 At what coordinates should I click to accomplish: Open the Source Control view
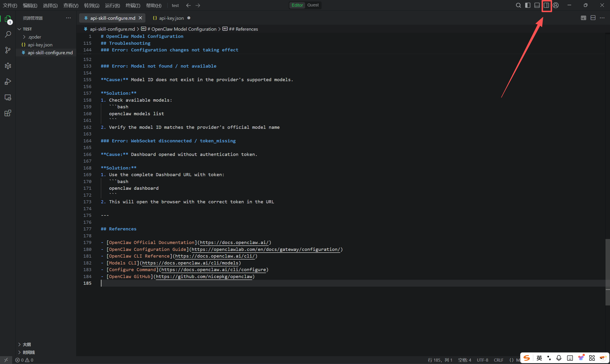[x=8, y=50]
